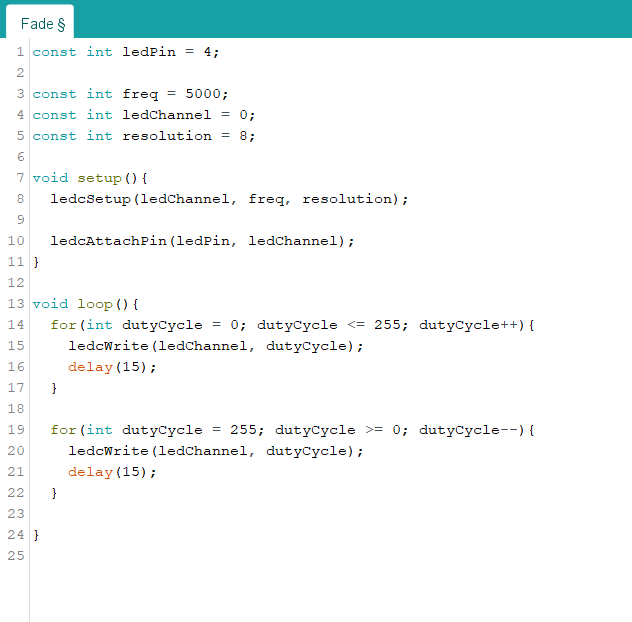
Task: Click the resolution constant on line 5
Action: [x=166, y=136]
